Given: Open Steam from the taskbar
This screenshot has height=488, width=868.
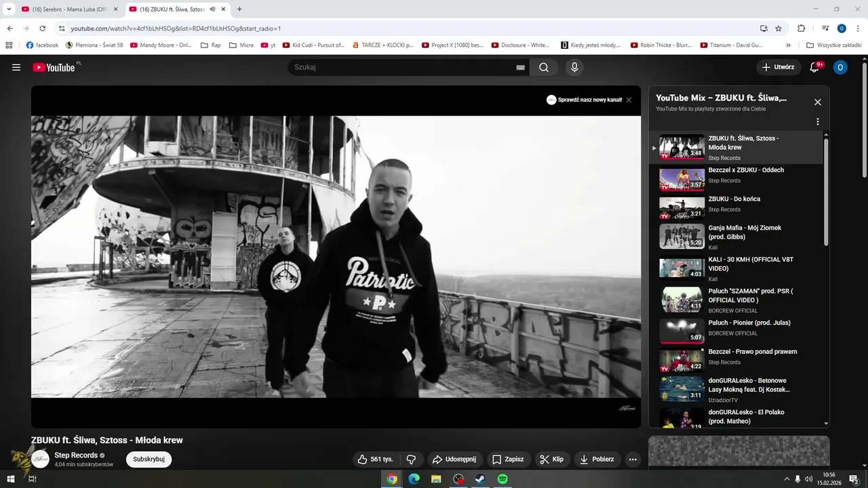Looking at the screenshot, I should click(480, 479).
